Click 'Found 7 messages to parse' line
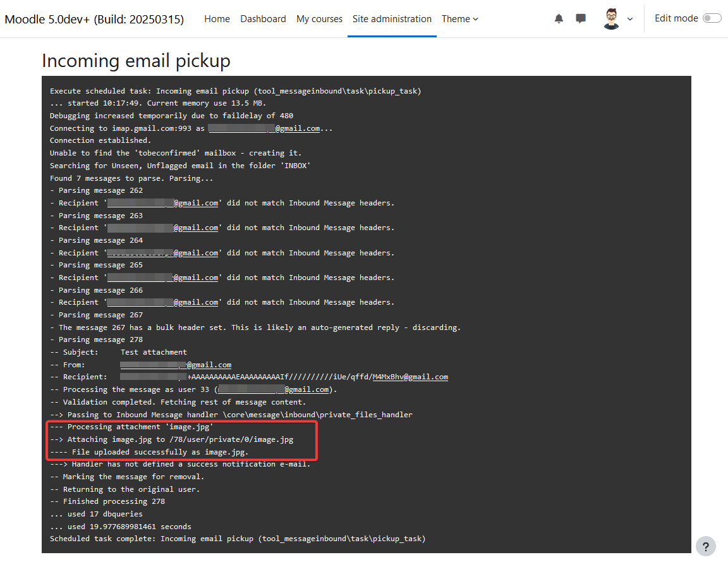Screen dimensions: 728x562 click(131, 178)
